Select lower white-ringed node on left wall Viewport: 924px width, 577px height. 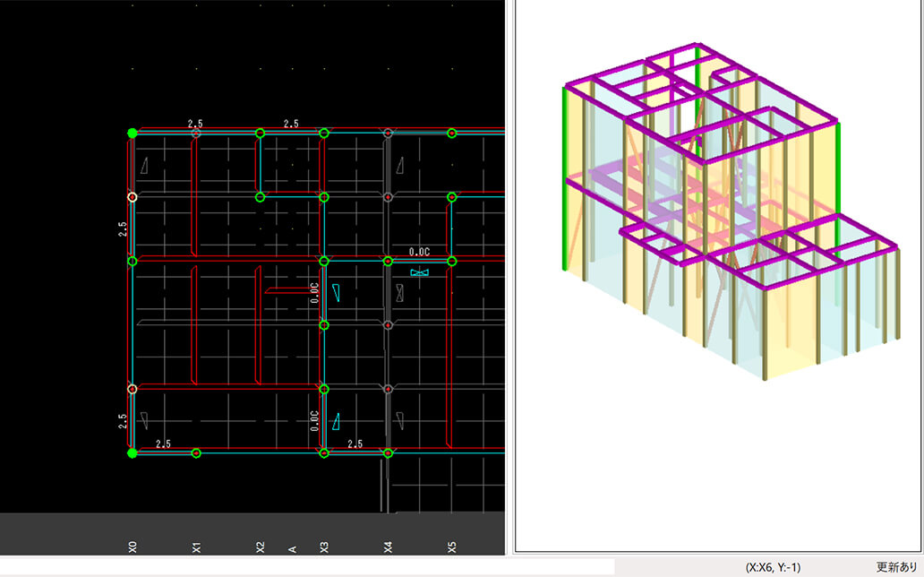pos(133,389)
